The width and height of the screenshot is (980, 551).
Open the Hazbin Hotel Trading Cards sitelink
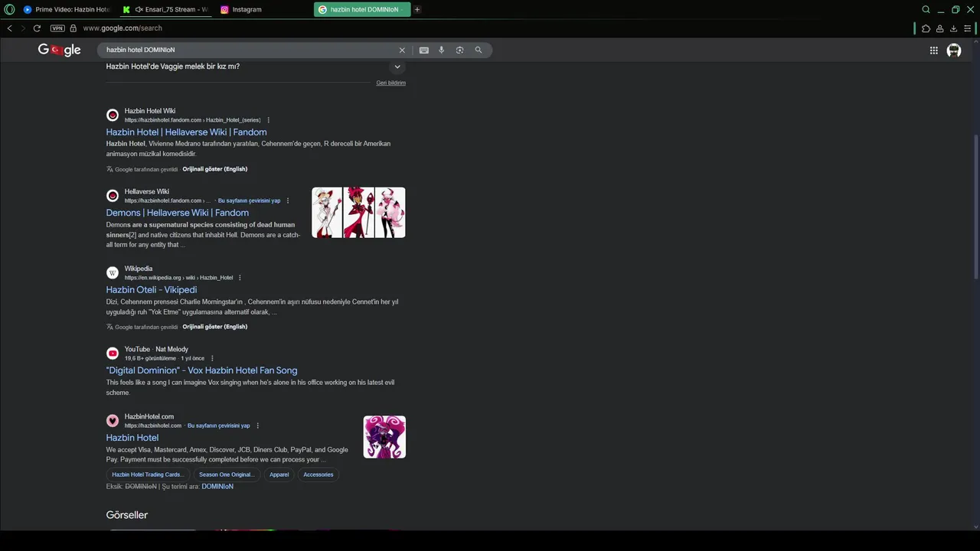tap(148, 474)
